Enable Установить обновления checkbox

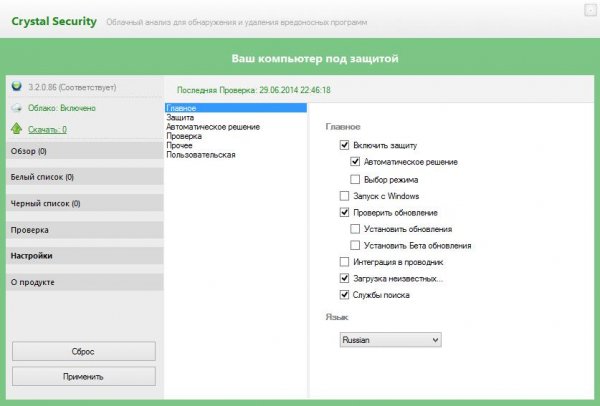pyautogui.click(x=355, y=229)
